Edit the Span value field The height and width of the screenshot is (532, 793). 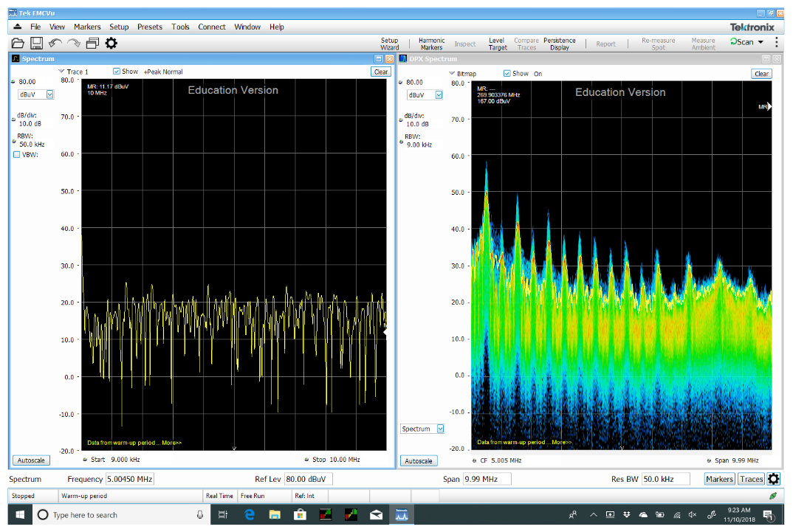[x=487, y=478]
